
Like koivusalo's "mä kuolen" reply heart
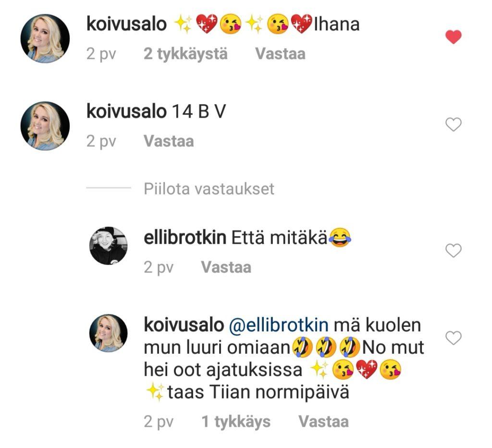click(x=454, y=338)
